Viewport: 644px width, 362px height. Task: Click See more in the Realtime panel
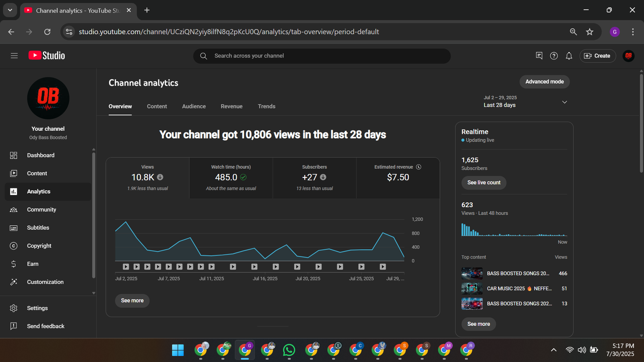[x=479, y=324]
